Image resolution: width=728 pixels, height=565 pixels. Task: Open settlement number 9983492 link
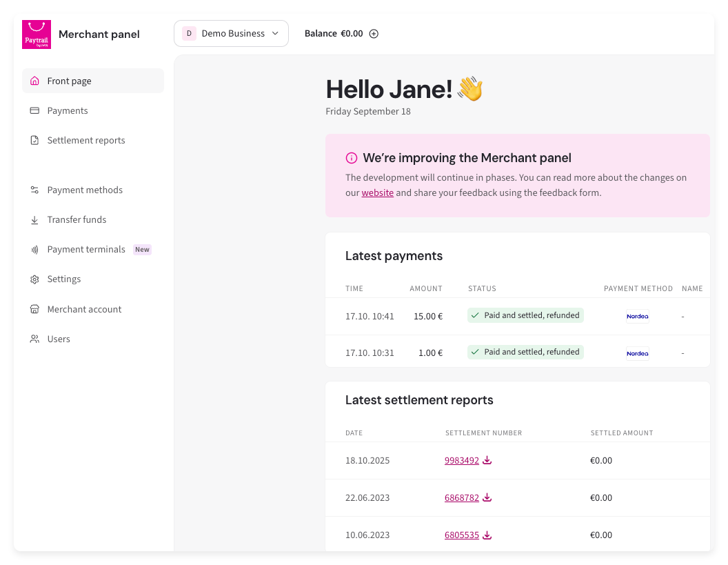tap(461, 460)
